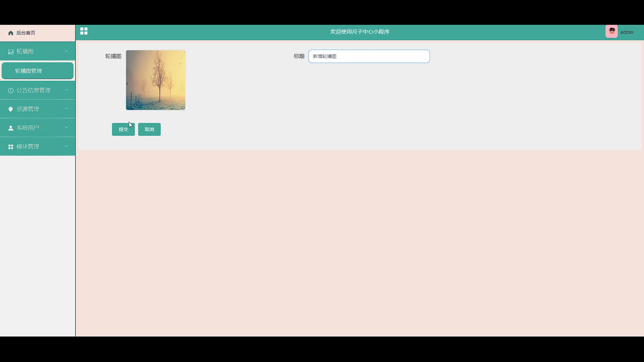The height and width of the screenshot is (362, 644).
Task: Click the squares icon beside 模块管理
Action: pyautogui.click(x=11, y=147)
